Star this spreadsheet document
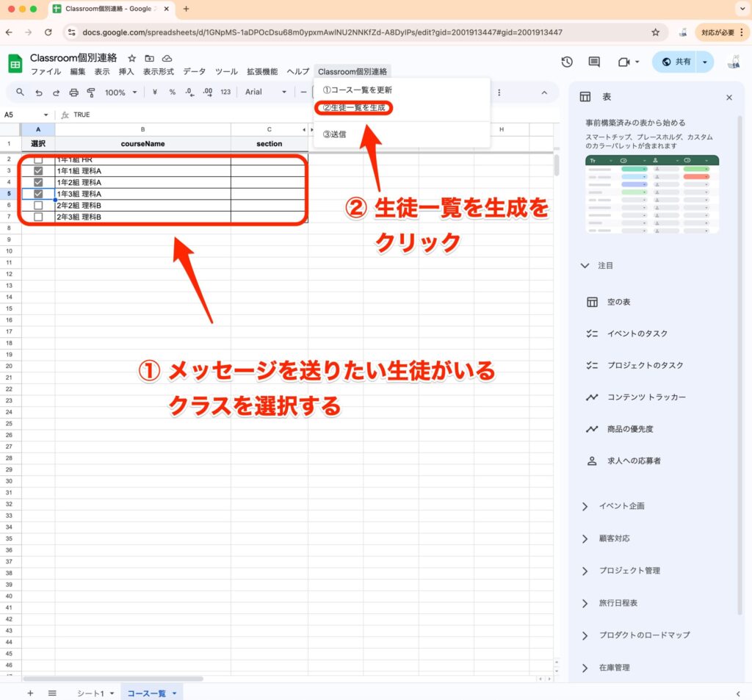 point(132,58)
